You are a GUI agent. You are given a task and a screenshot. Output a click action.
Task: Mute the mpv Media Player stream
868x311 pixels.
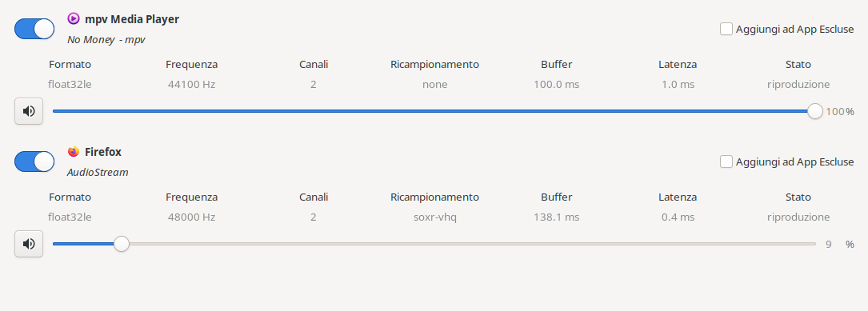click(29, 111)
